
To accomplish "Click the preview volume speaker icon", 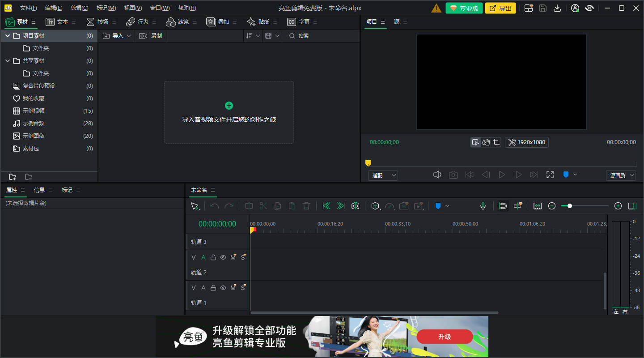I will [437, 175].
